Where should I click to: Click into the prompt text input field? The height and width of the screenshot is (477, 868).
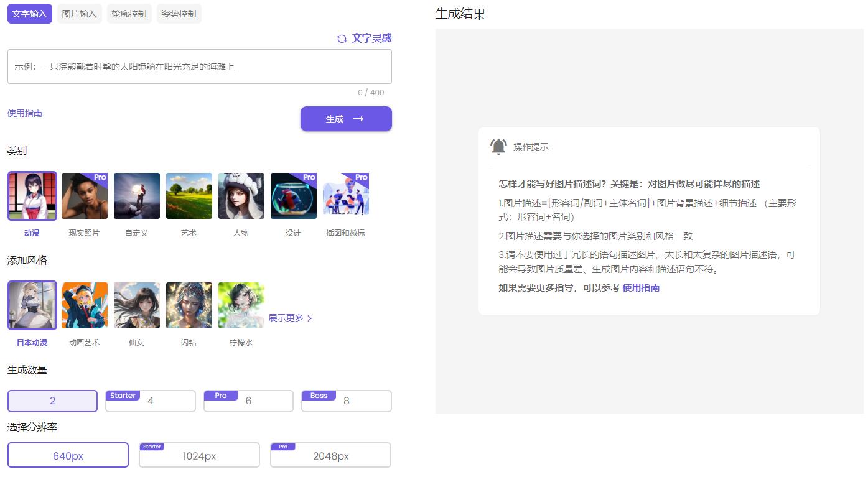(x=199, y=67)
